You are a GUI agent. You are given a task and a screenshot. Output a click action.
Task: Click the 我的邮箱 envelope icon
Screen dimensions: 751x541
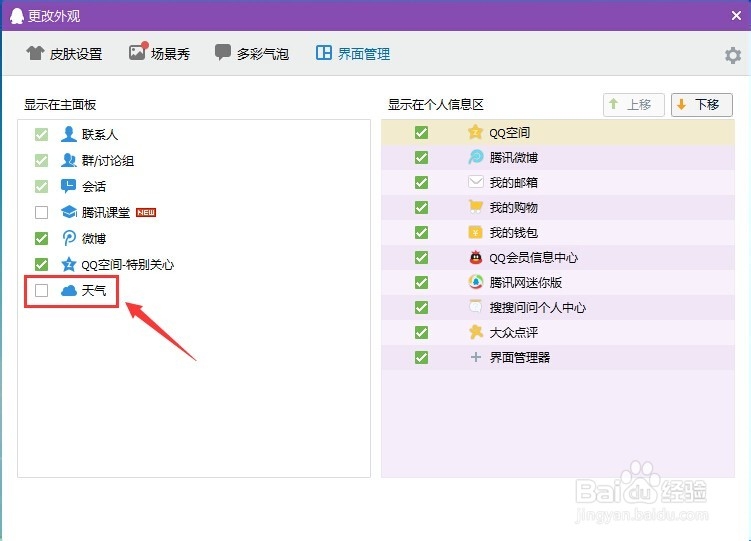click(476, 182)
